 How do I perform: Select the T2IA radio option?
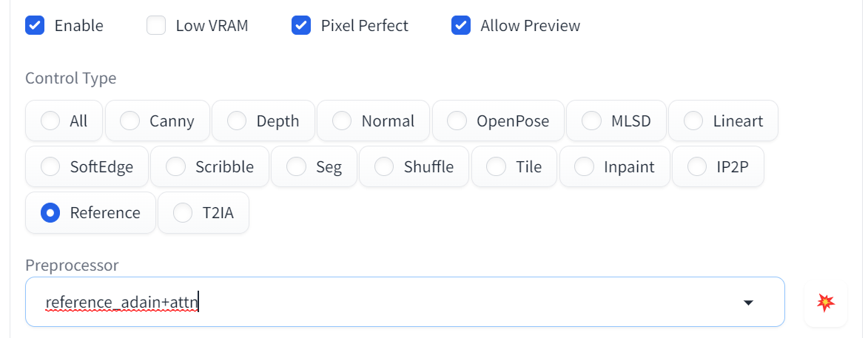183,213
